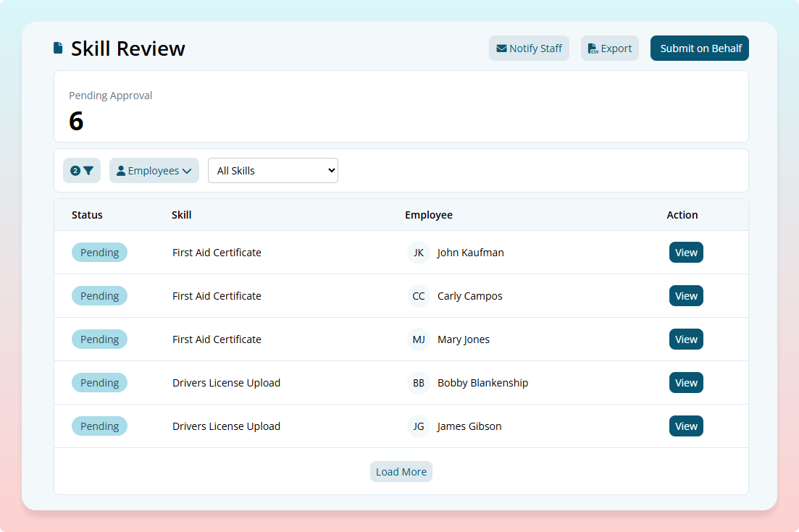Image resolution: width=799 pixels, height=532 pixels.
Task: Click the Submit on Behalf button
Action: (x=699, y=48)
